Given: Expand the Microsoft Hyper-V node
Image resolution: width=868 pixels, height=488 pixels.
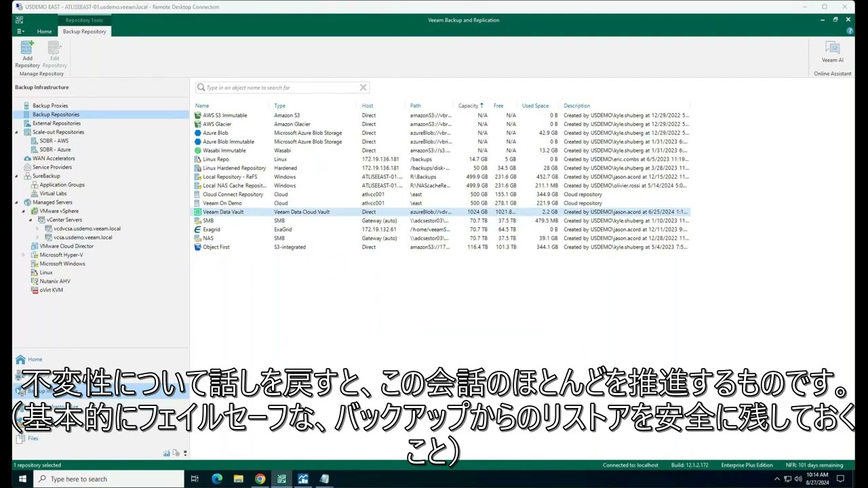Looking at the screenshot, I should pos(23,255).
